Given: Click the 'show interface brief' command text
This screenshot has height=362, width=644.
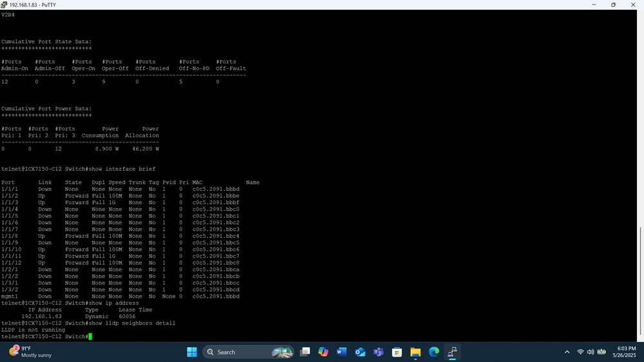Looking at the screenshot, I should pyautogui.click(x=122, y=169).
